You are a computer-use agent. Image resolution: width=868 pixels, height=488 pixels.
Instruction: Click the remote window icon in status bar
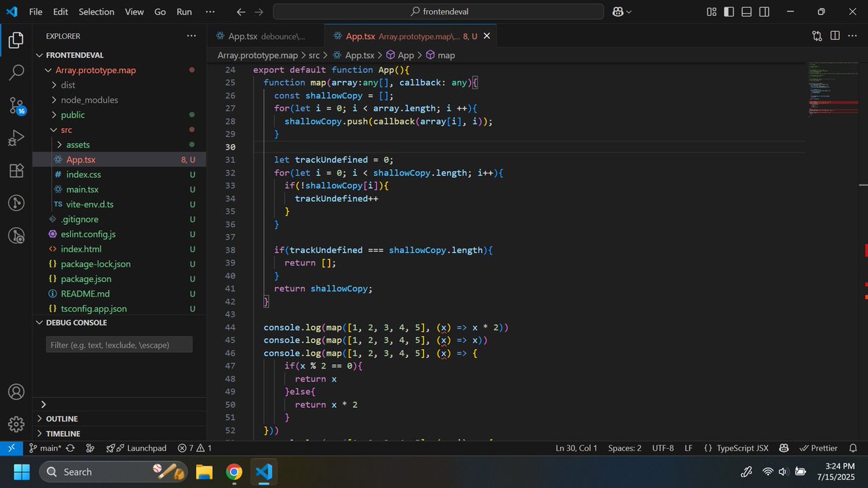pyautogui.click(x=10, y=448)
